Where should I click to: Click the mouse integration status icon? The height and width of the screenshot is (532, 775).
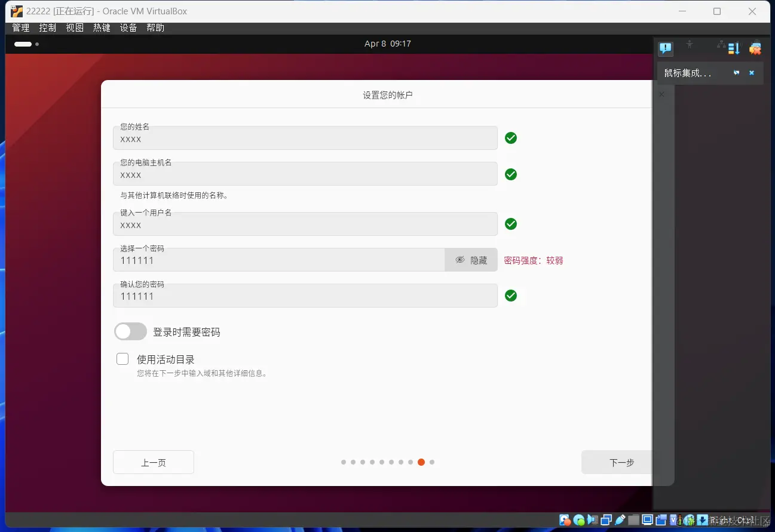click(690, 520)
